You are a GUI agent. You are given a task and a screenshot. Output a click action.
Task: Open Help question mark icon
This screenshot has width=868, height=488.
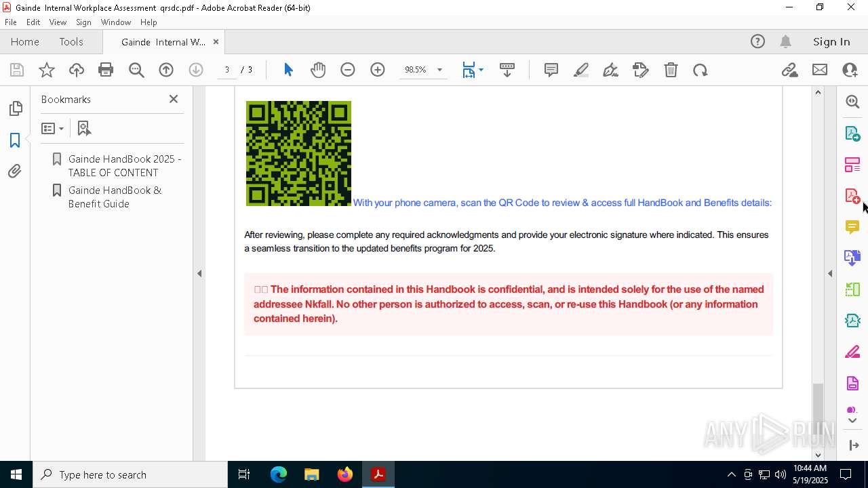(x=757, y=41)
